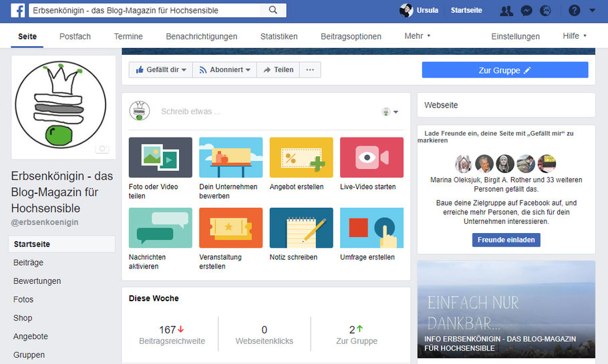Switch to the Termine tab
Image resolution: width=608 pixels, height=364 pixels.
(x=128, y=37)
